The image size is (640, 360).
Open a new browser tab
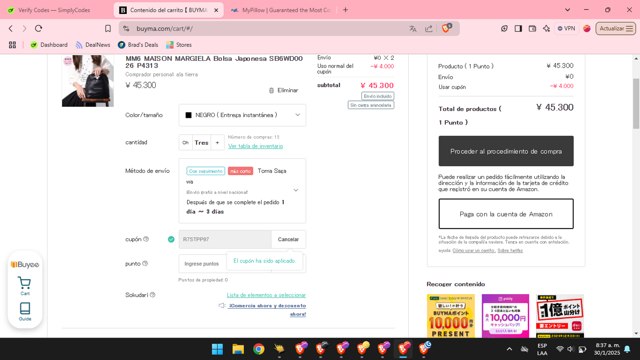345,10
